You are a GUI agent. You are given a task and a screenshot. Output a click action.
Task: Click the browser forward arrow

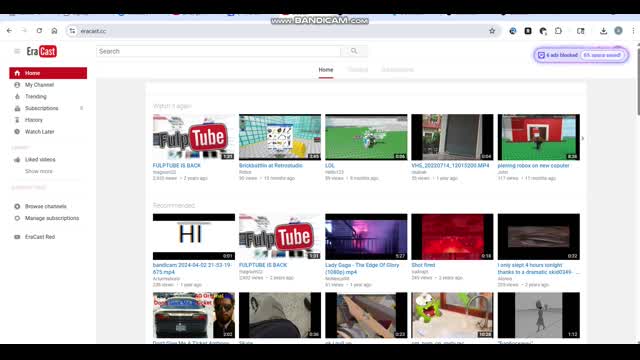[x=24, y=31]
